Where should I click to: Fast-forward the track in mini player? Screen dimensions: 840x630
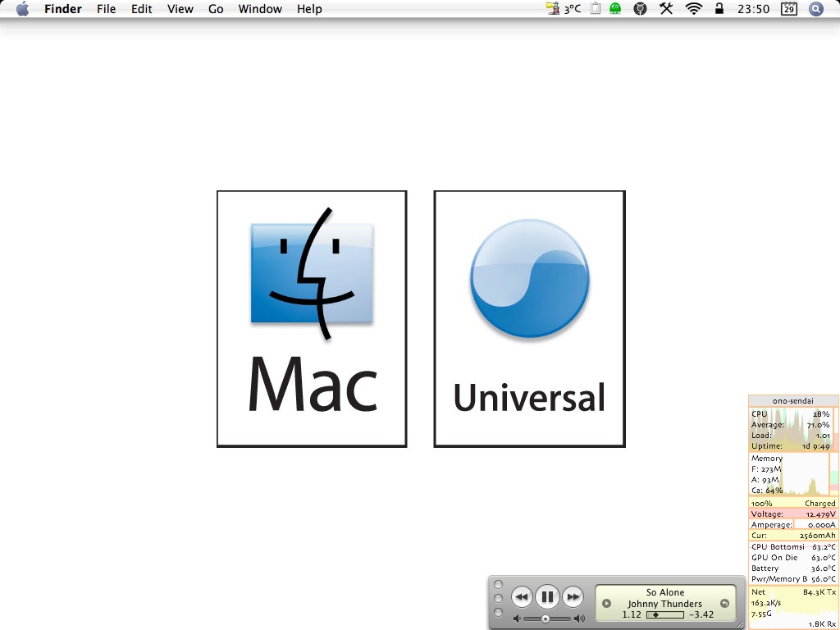[573, 597]
